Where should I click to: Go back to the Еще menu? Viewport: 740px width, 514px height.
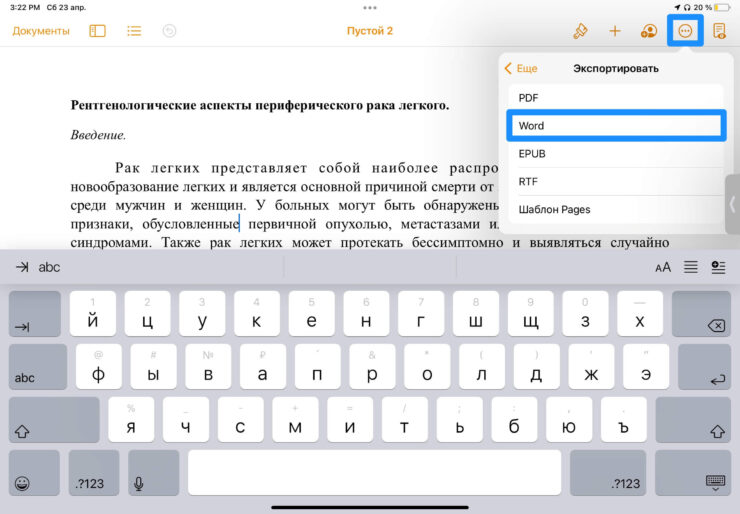coord(521,68)
